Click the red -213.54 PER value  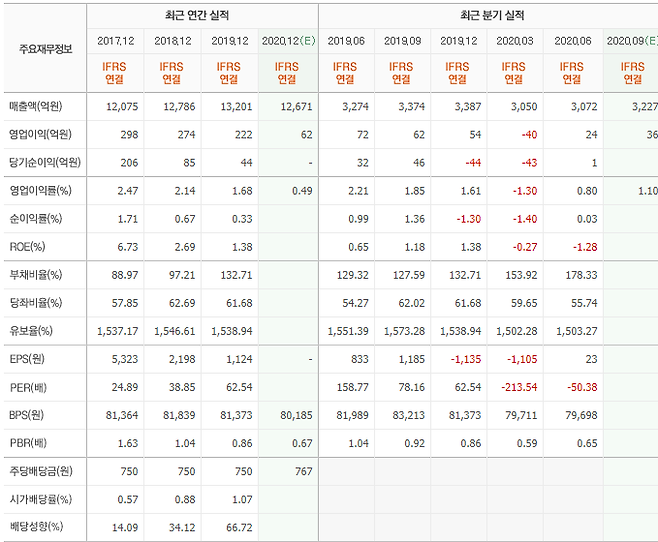coord(518,386)
